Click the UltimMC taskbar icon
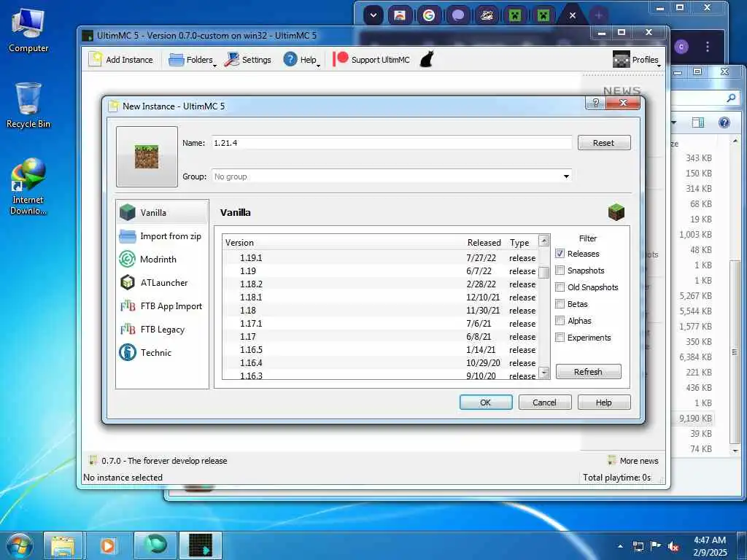 tap(200, 545)
